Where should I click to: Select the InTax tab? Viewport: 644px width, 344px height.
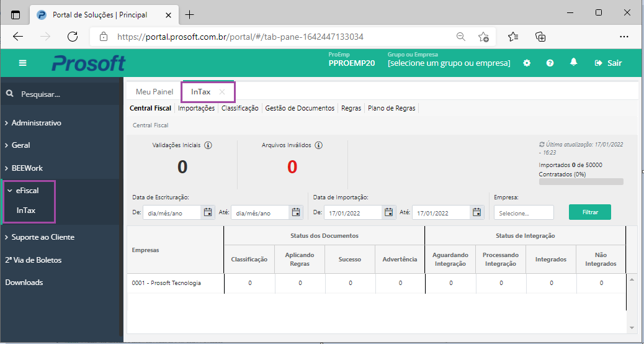[x=201, y=92]
